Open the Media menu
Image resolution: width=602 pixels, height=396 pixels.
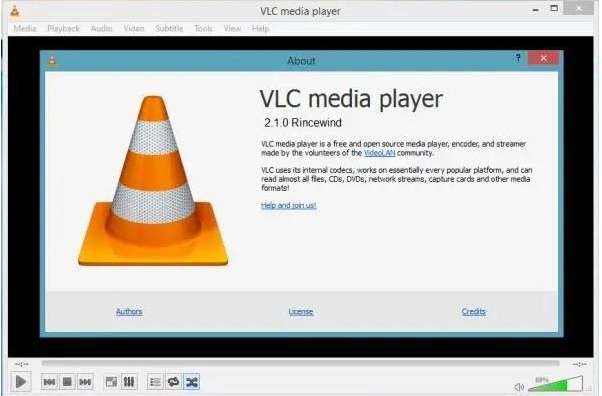[x=25, y=28]
